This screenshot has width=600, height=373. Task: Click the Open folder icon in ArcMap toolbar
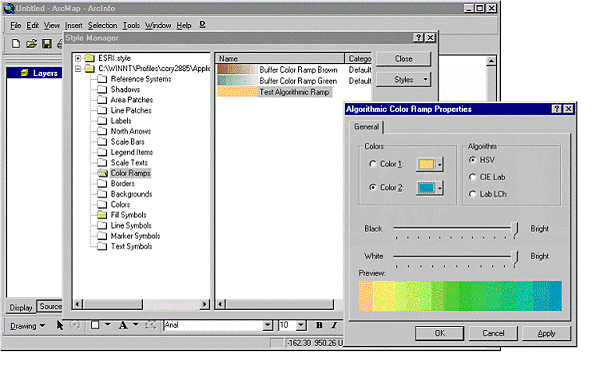[x=31, y=44]
